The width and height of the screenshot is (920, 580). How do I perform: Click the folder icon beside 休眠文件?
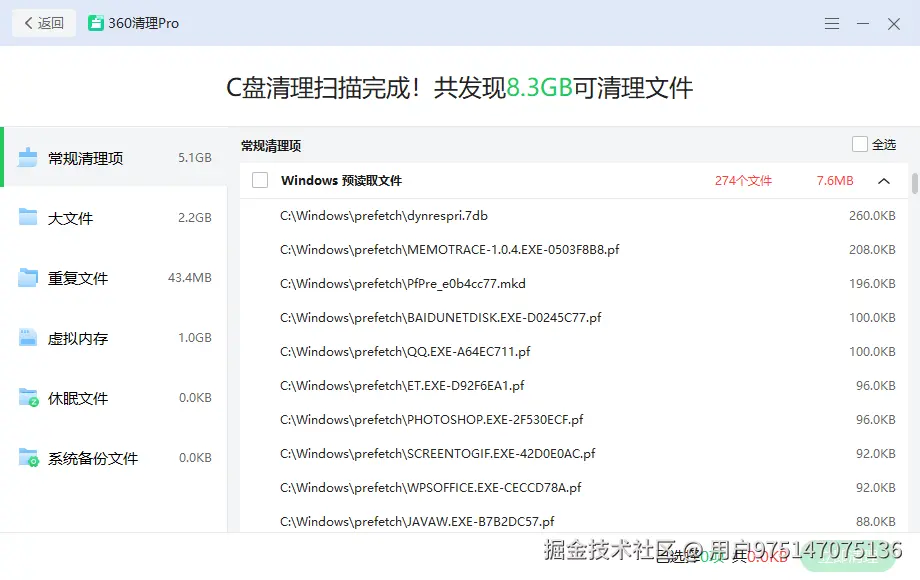point(28,398)
